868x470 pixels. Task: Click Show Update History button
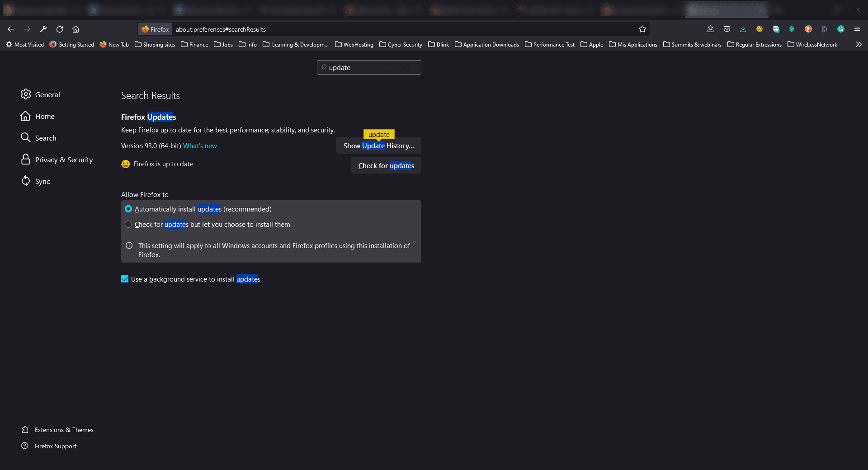click(379, 146)
